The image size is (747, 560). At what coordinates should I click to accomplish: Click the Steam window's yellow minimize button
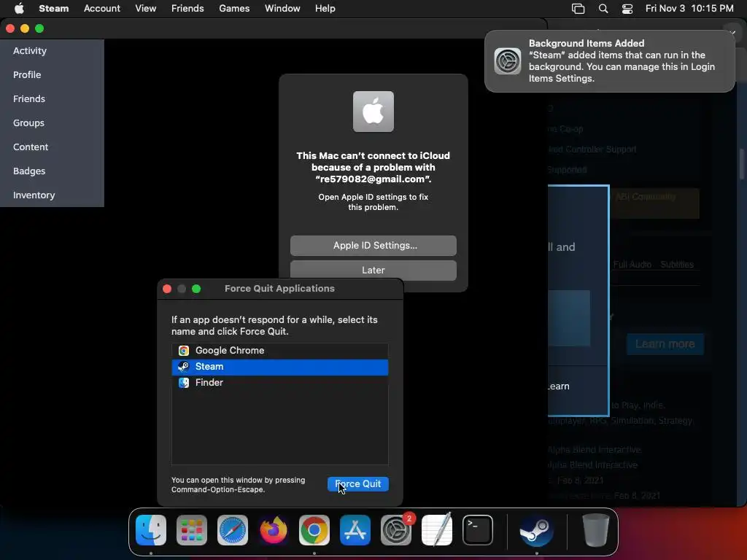tap(25, 28)
